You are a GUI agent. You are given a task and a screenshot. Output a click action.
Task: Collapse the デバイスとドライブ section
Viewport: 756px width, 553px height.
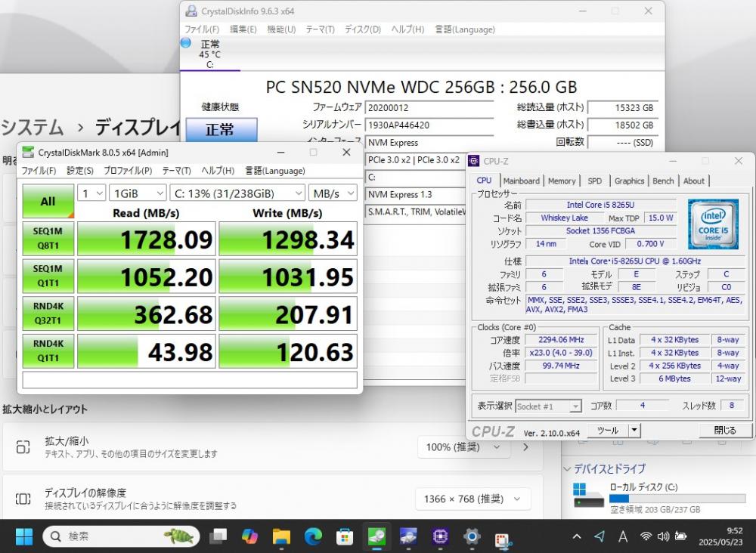[568, 468]
